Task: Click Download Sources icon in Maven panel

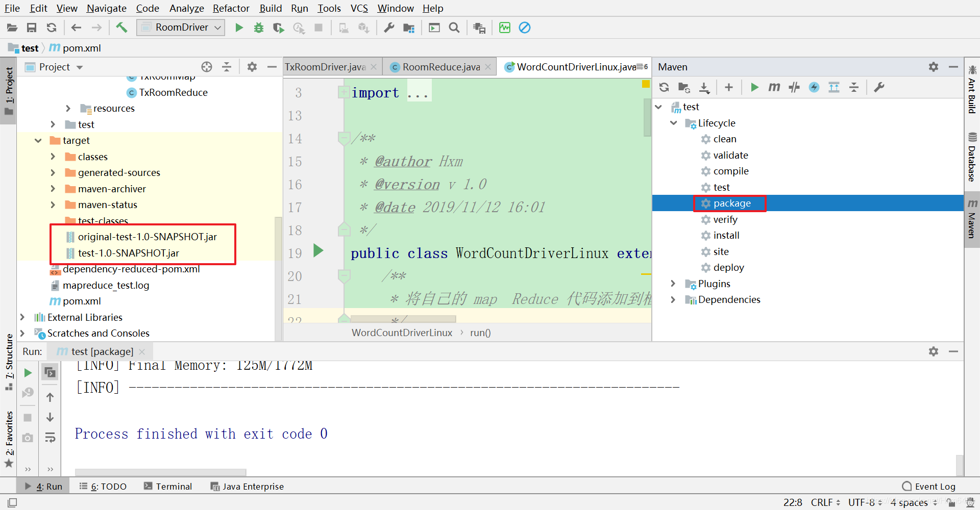Action: click(x=704, y=87)
